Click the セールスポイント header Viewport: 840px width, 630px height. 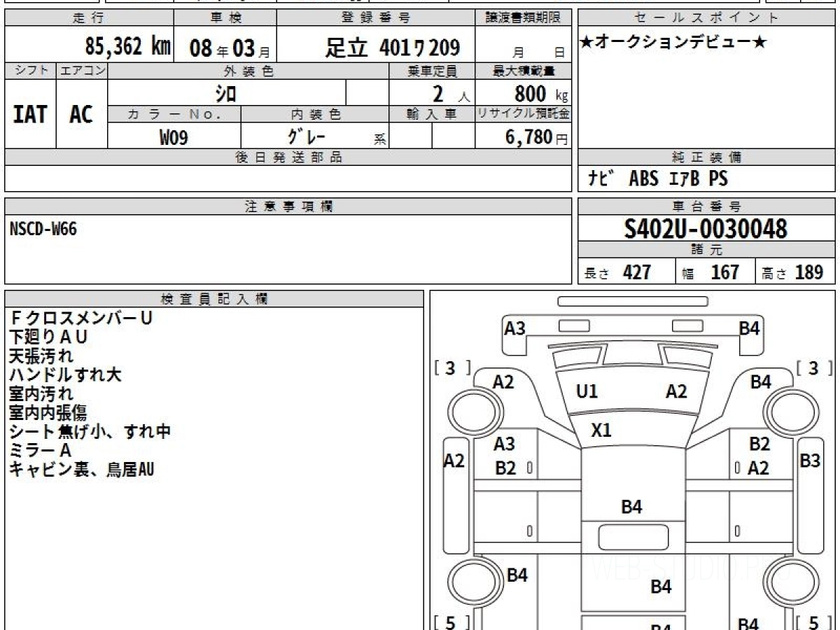[706, 18]
